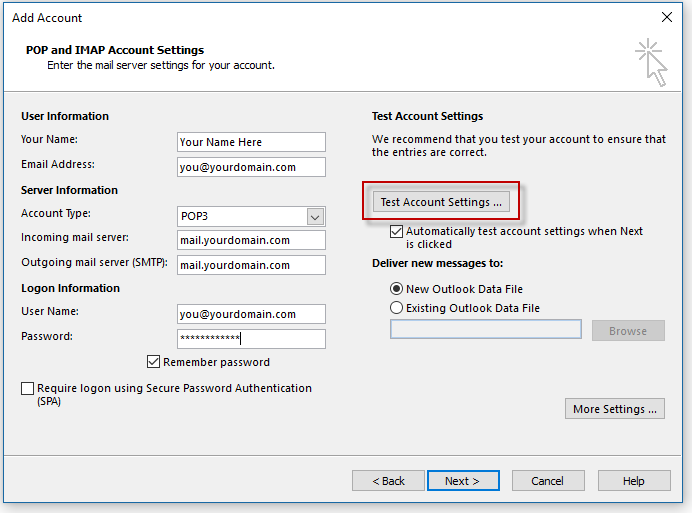This screenshot has height=513, width=692.
Task: Toggle the Remember password checkbox
Action: [154, 362]
